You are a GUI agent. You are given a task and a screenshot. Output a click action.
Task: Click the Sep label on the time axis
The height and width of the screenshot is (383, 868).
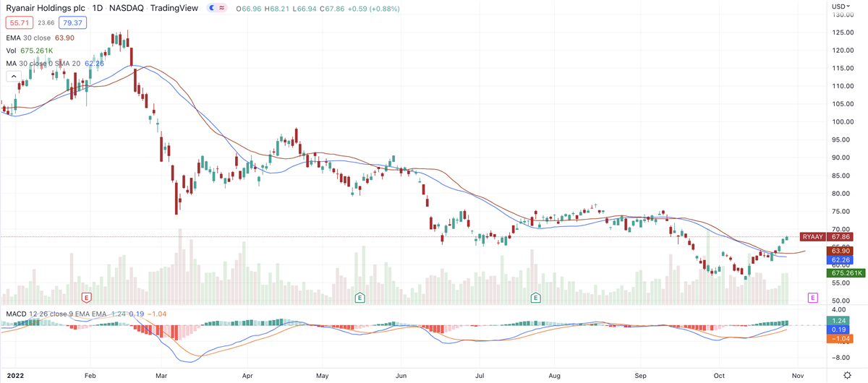coord(642,376)
